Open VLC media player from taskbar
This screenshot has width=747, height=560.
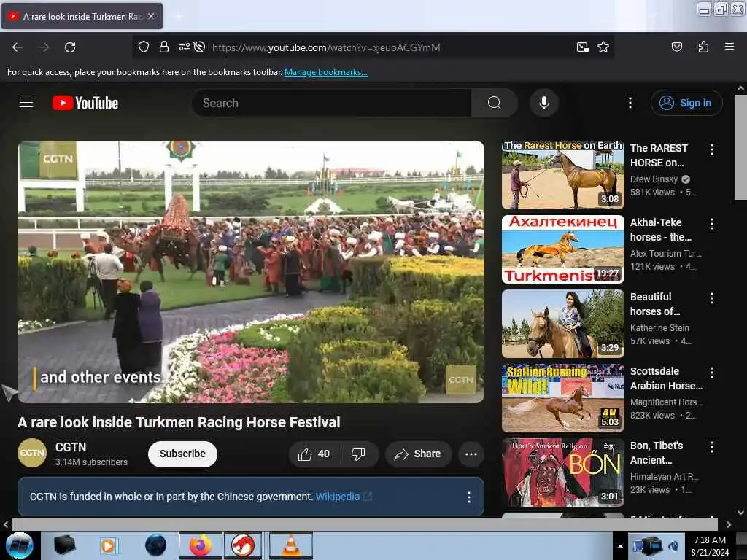291,545
